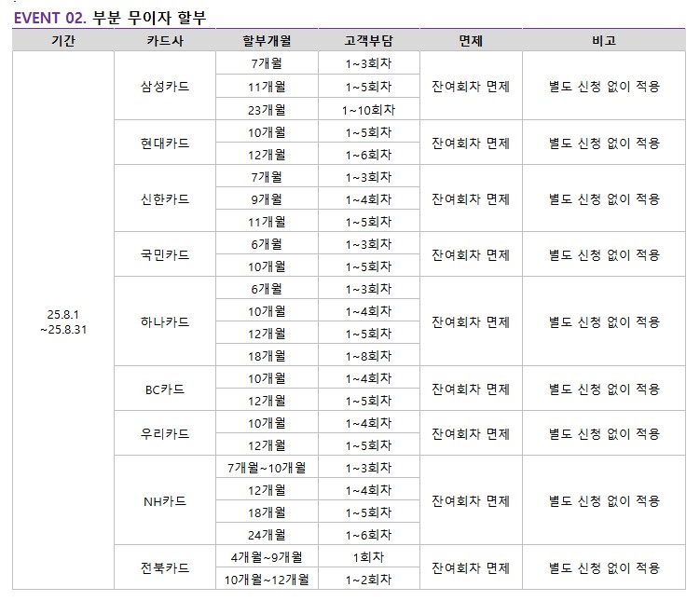Click '1~3회차' in the 국민카드 6개월 row
The image size is (700, 601).
click(369, 243)
